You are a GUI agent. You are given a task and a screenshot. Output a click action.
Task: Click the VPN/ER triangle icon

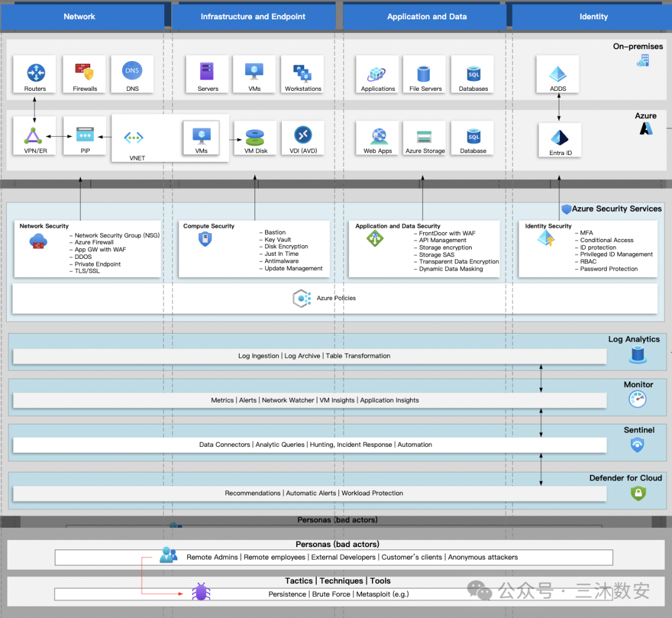pos(33,136)
